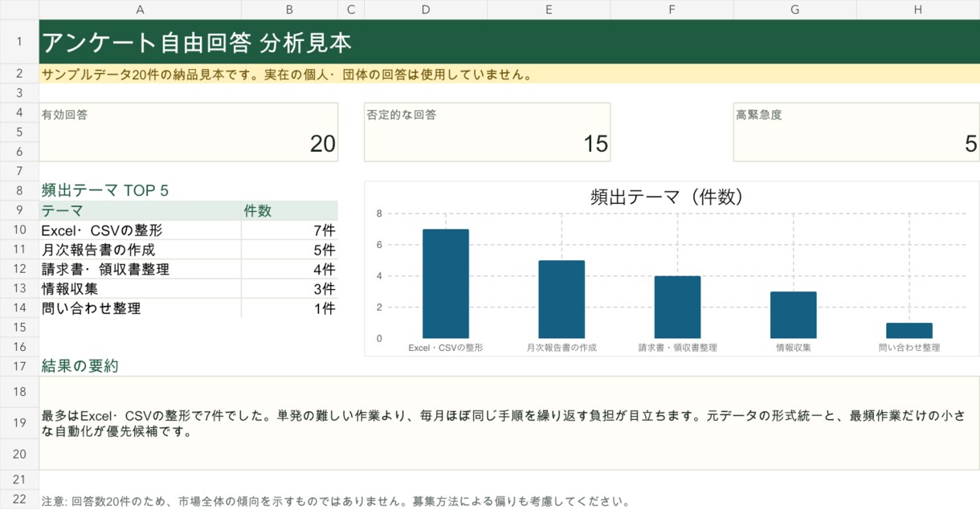This screenshot has height=509, width=980.
Task: Select the Excel・CSVの整形 table cell
Action: [140, 230]
